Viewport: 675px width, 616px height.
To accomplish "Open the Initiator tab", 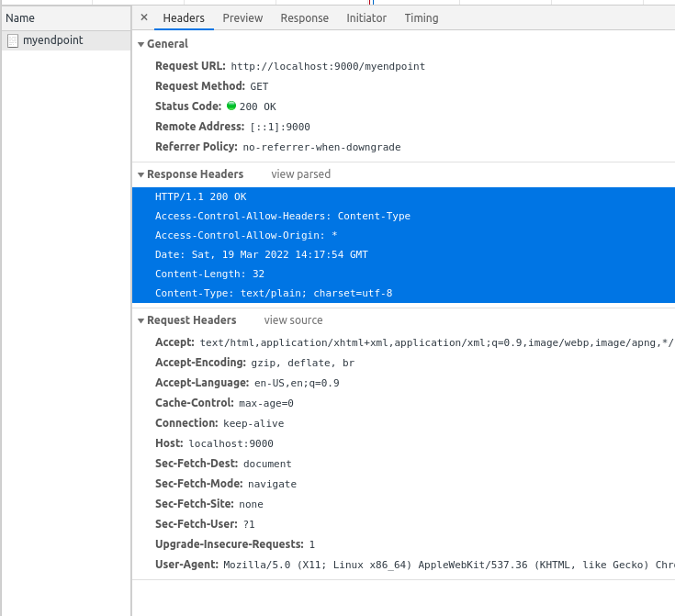I will 366,18.
